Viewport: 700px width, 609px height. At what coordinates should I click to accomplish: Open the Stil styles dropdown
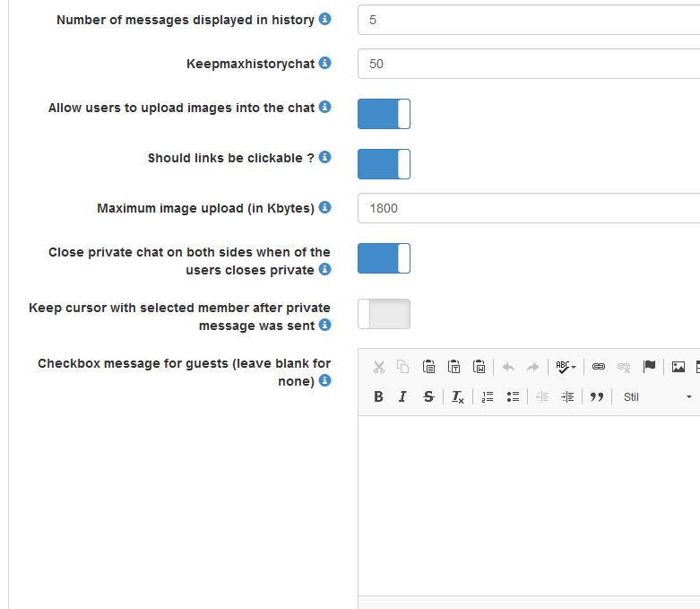click(x=658, y=396)
